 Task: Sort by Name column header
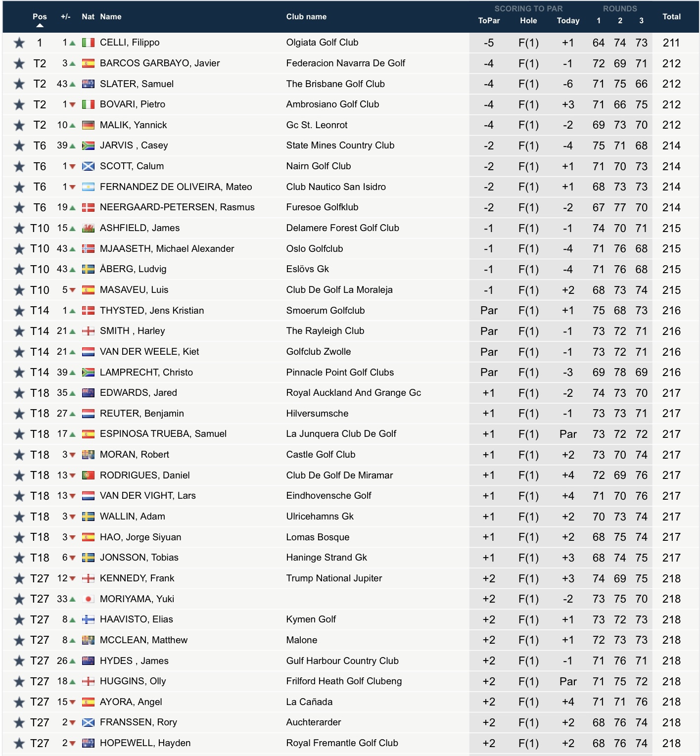tap(110, 17)
